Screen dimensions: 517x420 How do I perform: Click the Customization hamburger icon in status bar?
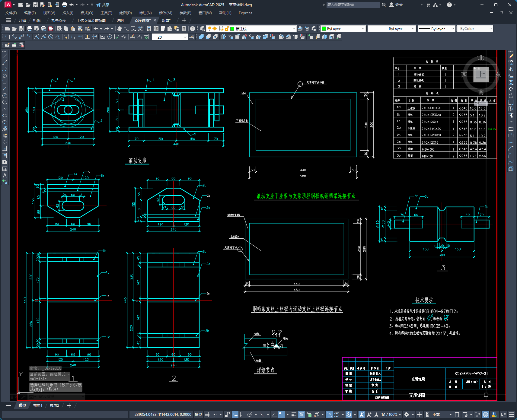pyautogui.click(x=512, y=415)
